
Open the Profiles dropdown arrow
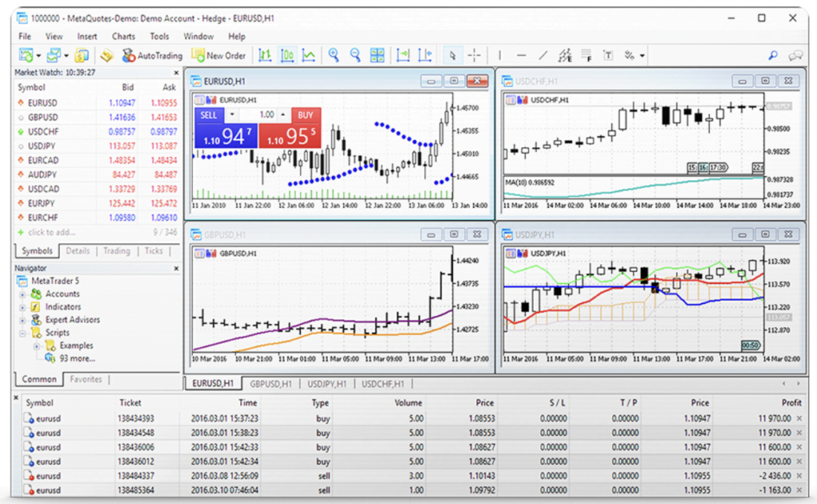[66, 56]
